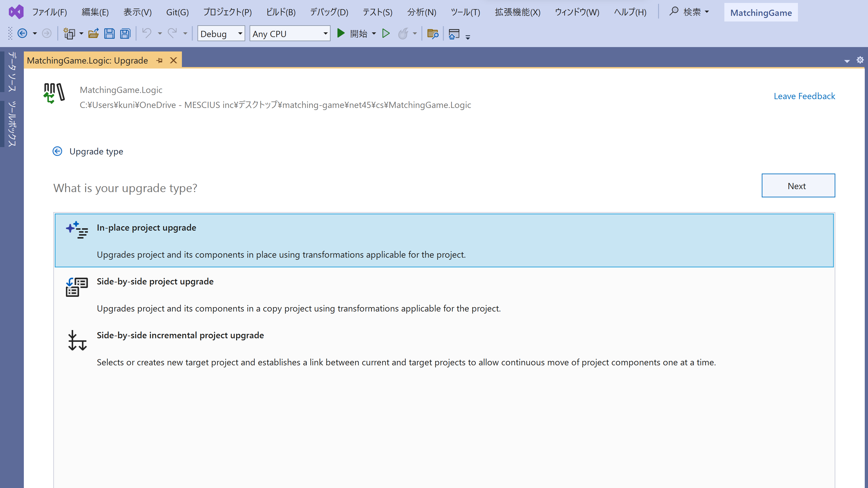Select Side-by-side incremental project upgrade option

444,348
